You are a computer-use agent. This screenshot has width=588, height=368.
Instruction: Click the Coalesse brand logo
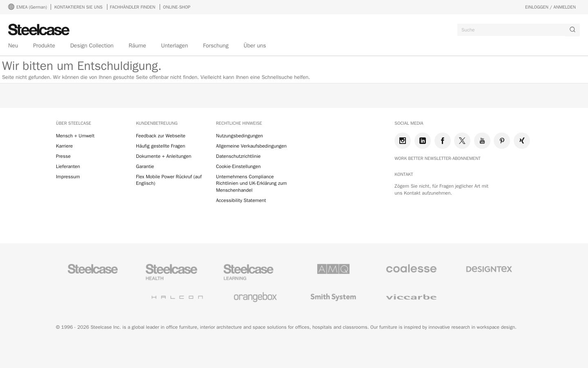pos(411,269)
